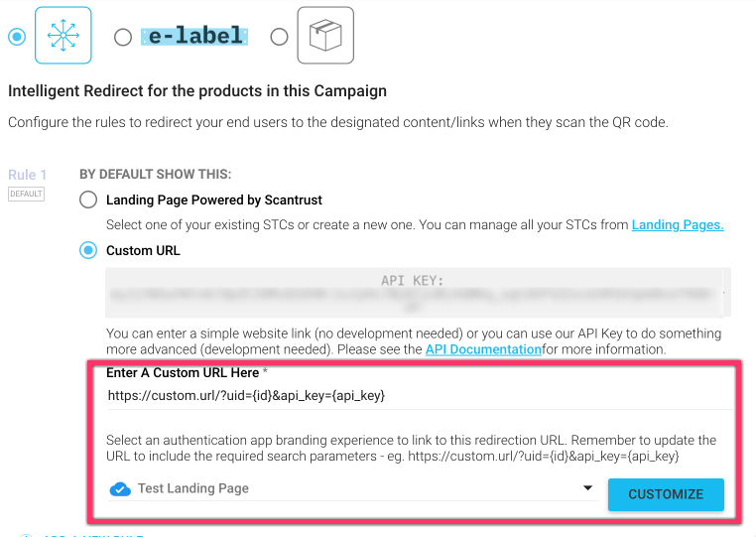Click the CUSTOMIZE button
Screen dimensions: 756x537
pos(666,494)
